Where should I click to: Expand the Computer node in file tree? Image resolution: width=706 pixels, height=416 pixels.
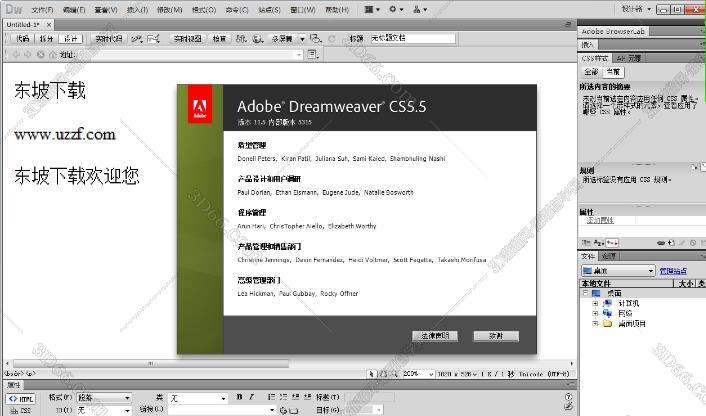click(x=595, y=303)
